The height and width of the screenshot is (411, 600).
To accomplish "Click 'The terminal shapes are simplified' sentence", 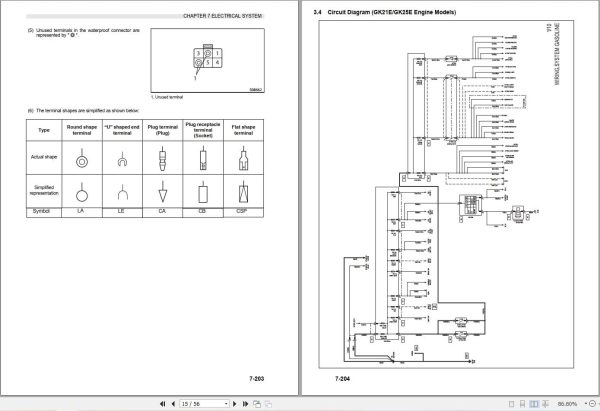I will click(83, 111).
